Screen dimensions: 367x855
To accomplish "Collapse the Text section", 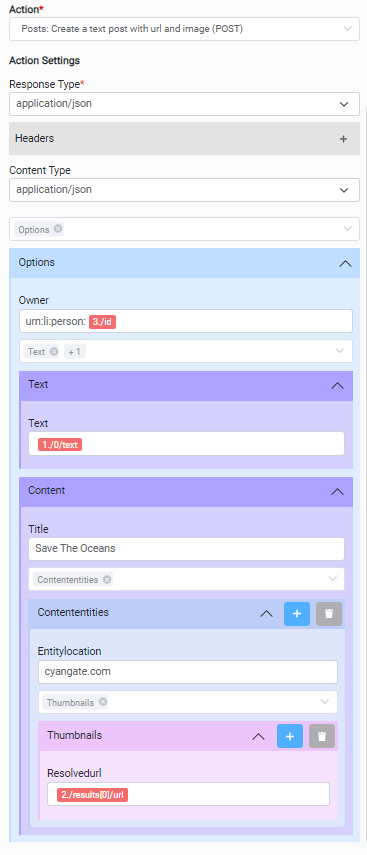I will pos(338,386).
